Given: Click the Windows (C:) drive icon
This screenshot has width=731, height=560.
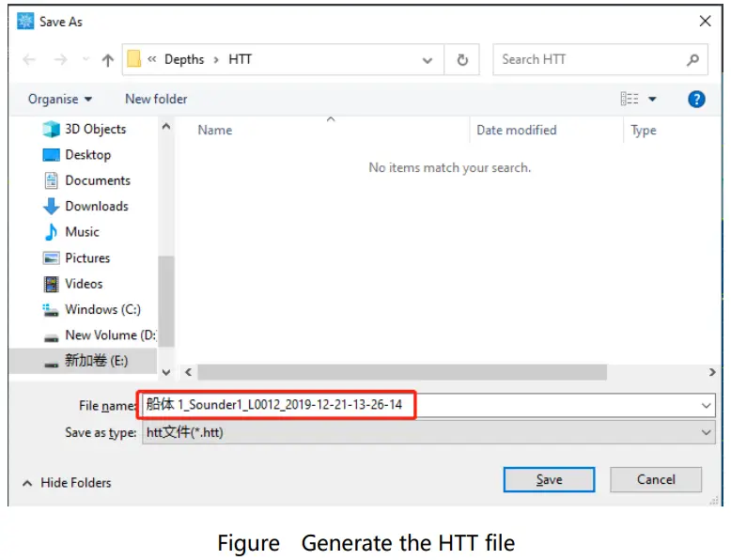Looking at the screenshot, I should coord(51,310).
